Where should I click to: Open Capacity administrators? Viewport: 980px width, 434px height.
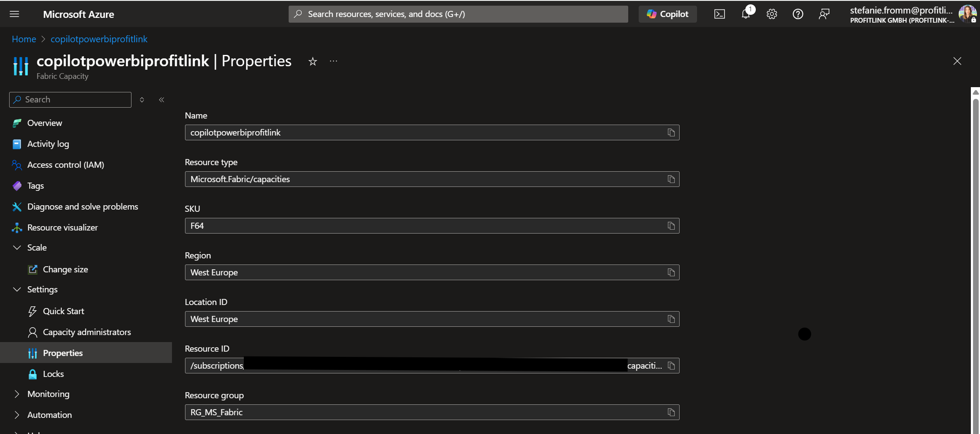86,332
